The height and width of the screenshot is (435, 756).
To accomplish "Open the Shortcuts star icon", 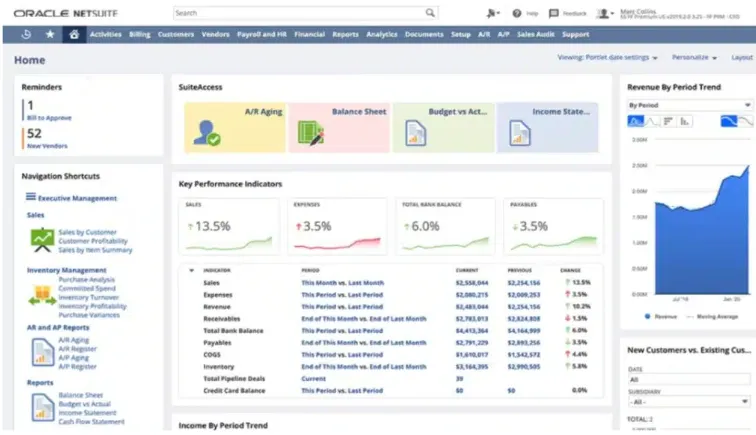I will [50, 34].
